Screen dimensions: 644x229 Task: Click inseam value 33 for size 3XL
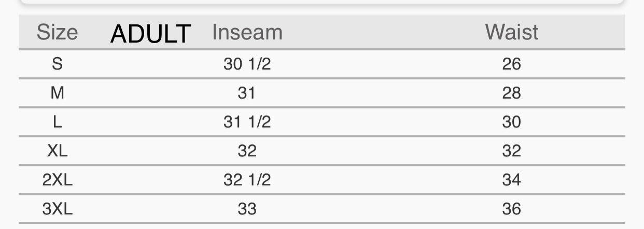coord(247,209)
